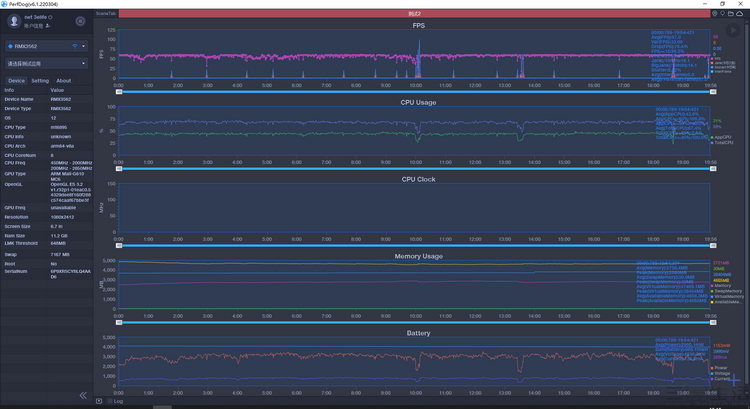750x409 pixels.
Task: Click the FPS chart title
Action: tap(419, 25)
